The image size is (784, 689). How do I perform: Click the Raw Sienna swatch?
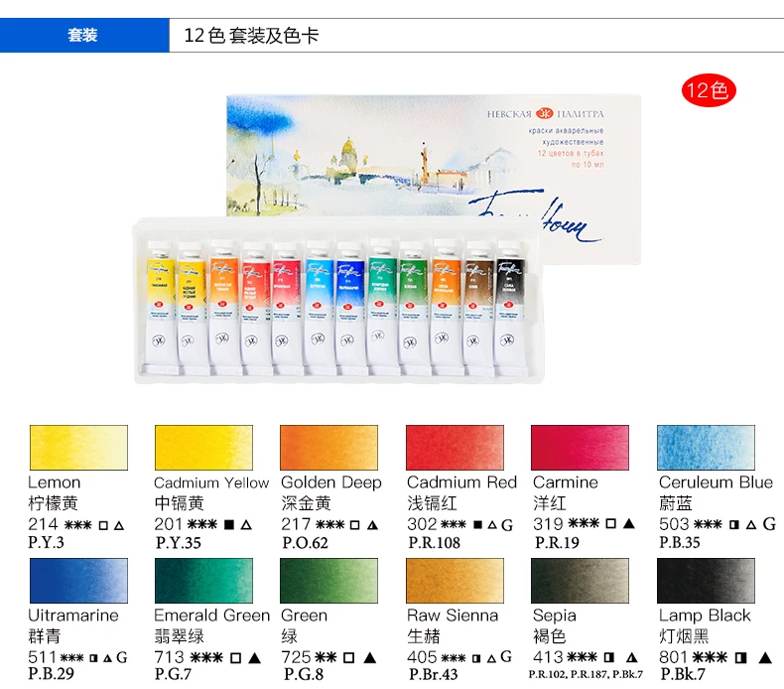pos(455,581)
